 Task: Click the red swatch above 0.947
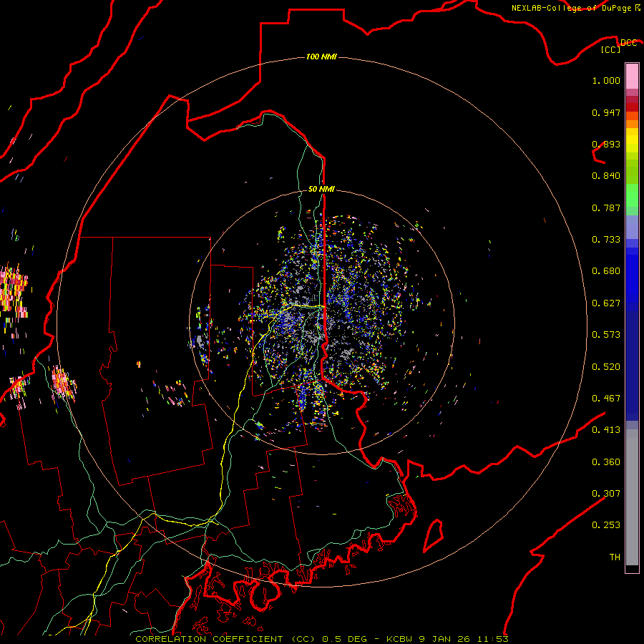pos(632,107)
